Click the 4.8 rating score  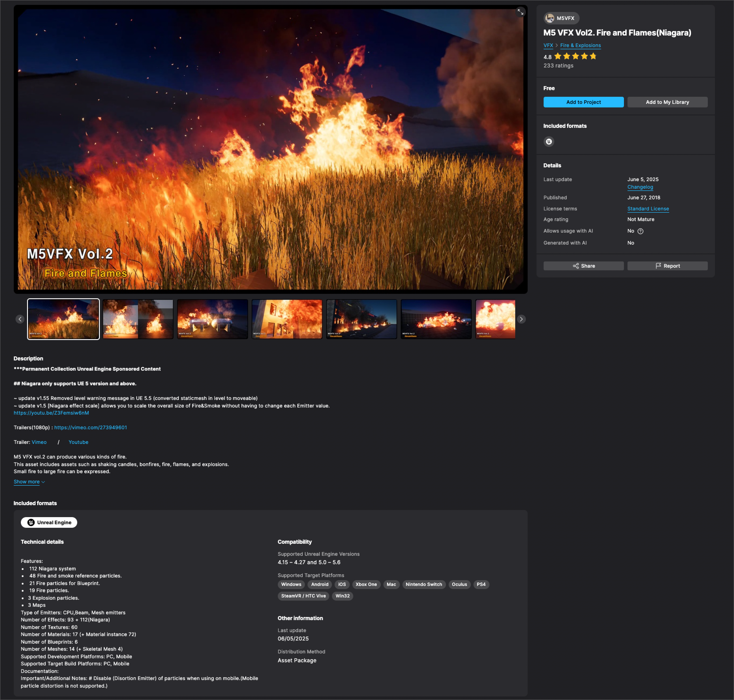(x=547, y=57)
